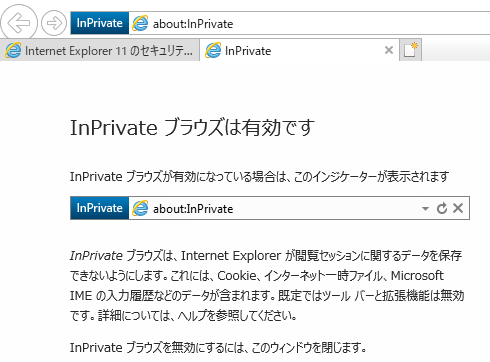Viewport: 490px width, 362px height.
Task: Select the InPrivate tab
Action: [x=299, y=51]
